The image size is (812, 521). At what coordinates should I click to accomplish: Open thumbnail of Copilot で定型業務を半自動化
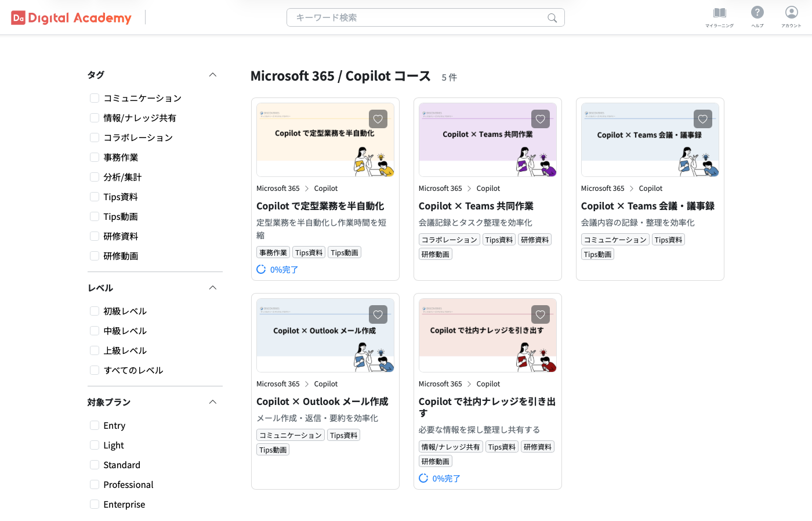coord(325,140)
